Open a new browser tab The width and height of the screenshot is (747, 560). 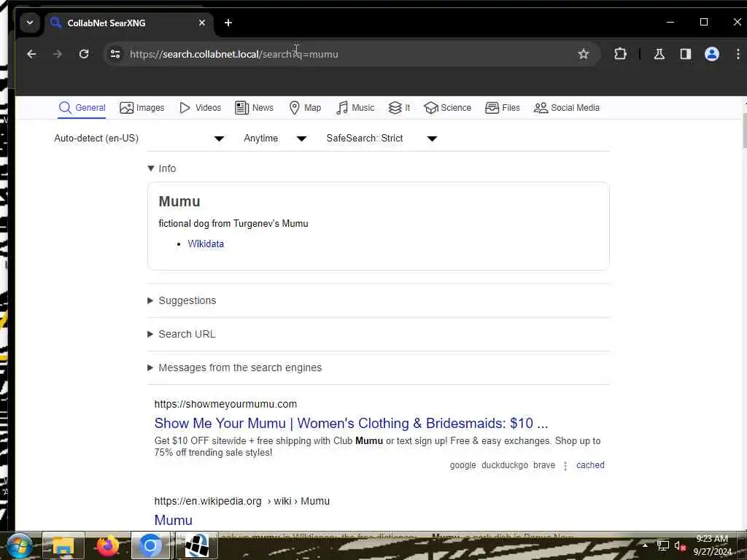(228, 23)
